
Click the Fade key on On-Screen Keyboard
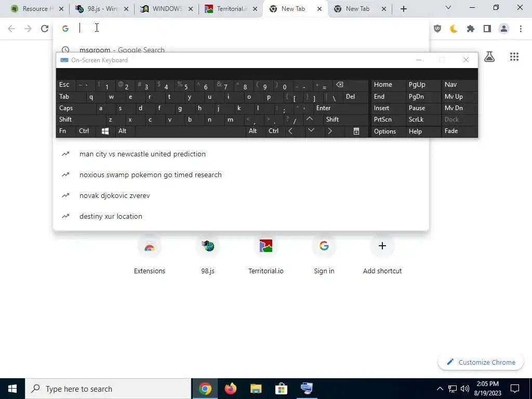pyautogui.click(x=459, y=131)
